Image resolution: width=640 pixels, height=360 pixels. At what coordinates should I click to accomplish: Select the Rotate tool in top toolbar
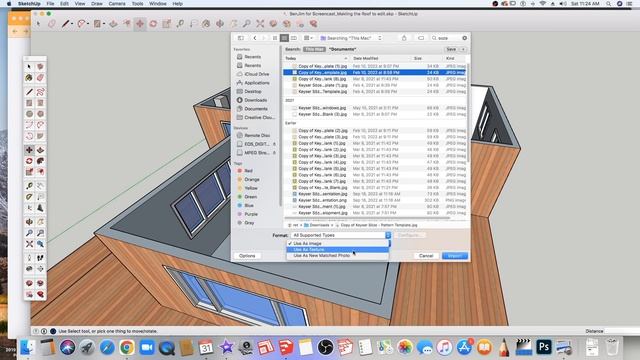point(153,24)
